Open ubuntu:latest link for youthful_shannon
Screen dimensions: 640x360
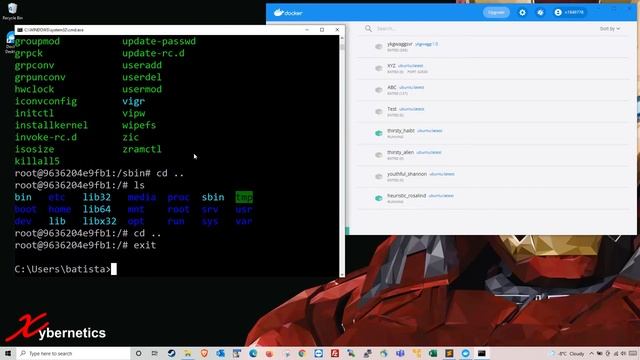442,174
